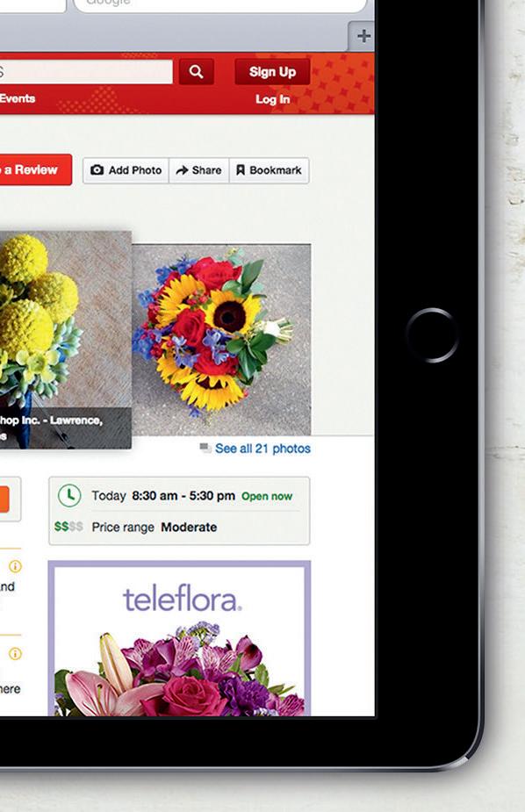Click the teleflora advertisement banner
Image resolution: width=525 pixels, height=812 pixels.
tap(180, 638)
